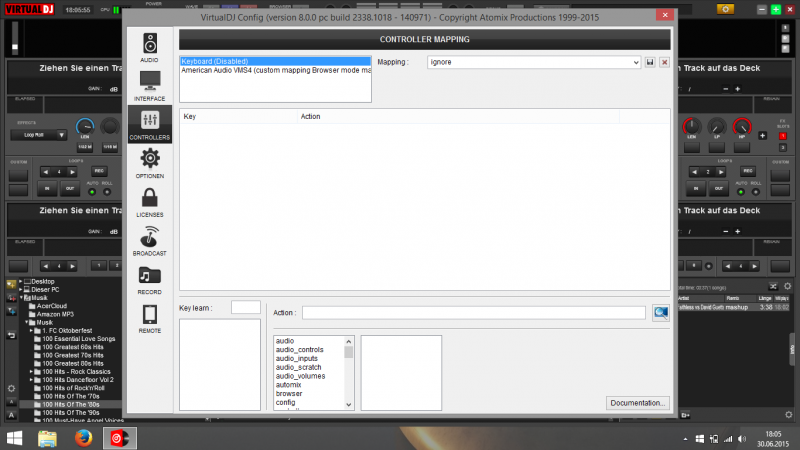Expand the Dieser PC tree node

click(20, 289)
